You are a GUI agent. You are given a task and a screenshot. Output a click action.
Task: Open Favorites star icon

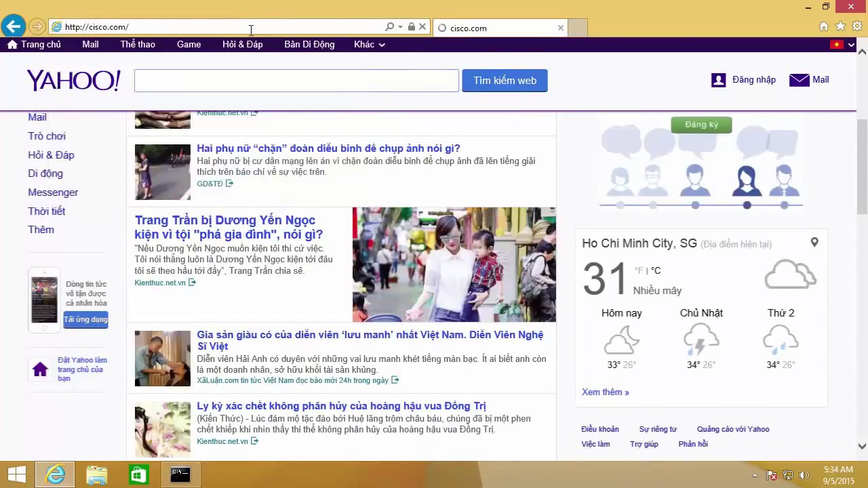tap(840, 26)
